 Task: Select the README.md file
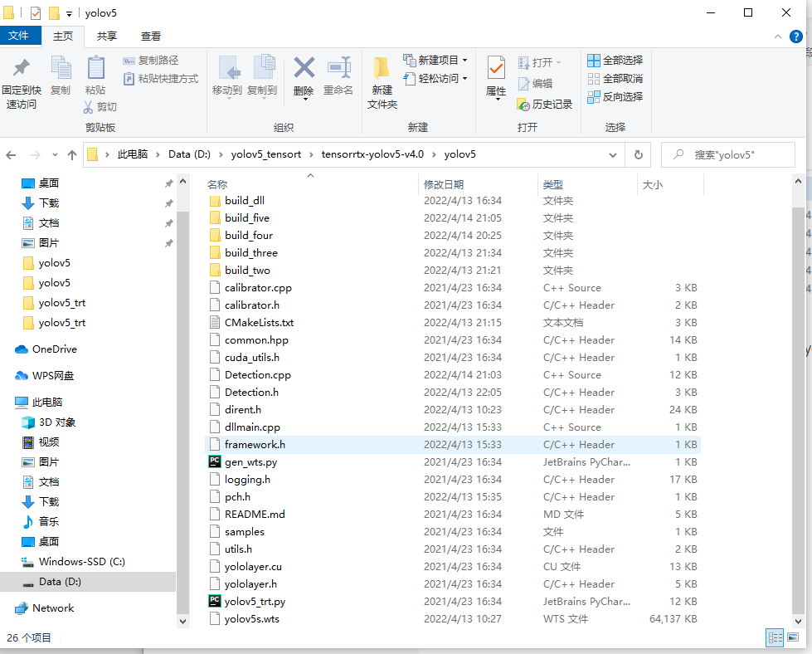[x=255, y=515]
